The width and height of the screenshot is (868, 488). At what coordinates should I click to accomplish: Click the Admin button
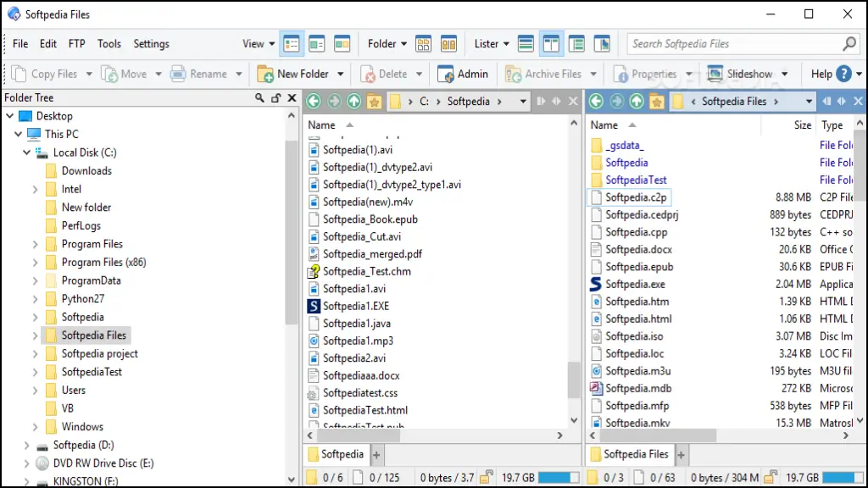[x=463, y=74]
